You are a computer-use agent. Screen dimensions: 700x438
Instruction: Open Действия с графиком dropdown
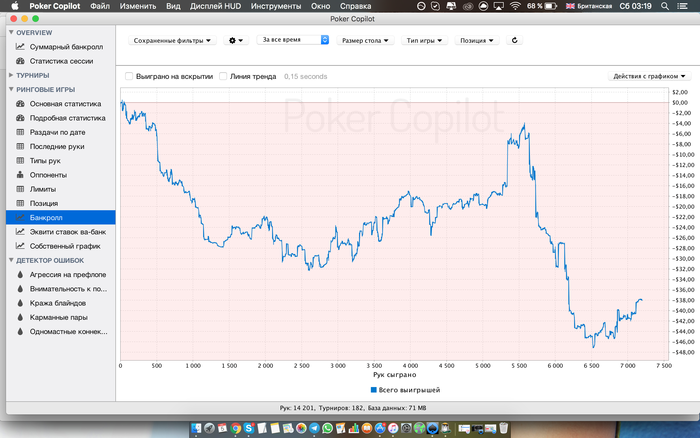pyautogui.click(x=649, y=76)
